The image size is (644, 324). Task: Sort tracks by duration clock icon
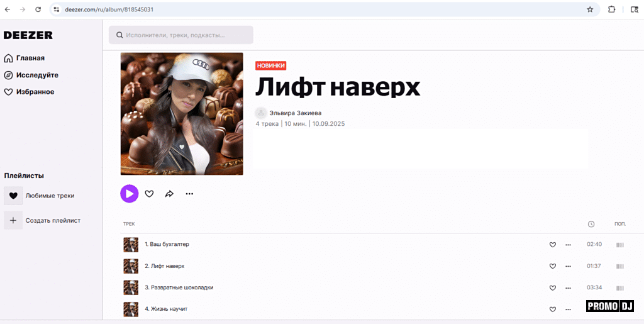click(591, 224)
